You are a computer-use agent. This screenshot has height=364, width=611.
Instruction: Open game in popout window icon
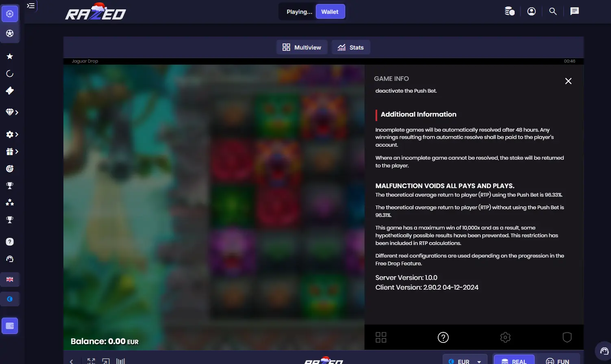106,361
